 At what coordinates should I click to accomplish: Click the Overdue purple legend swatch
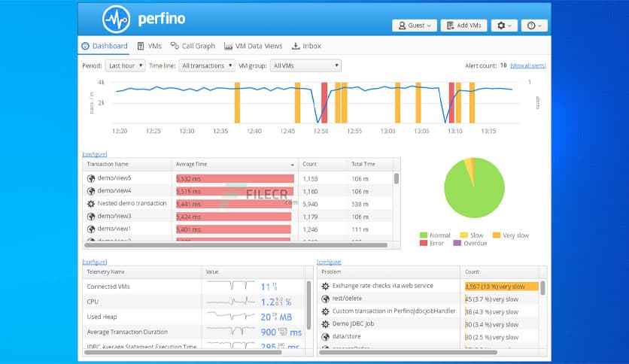[457, 243]
